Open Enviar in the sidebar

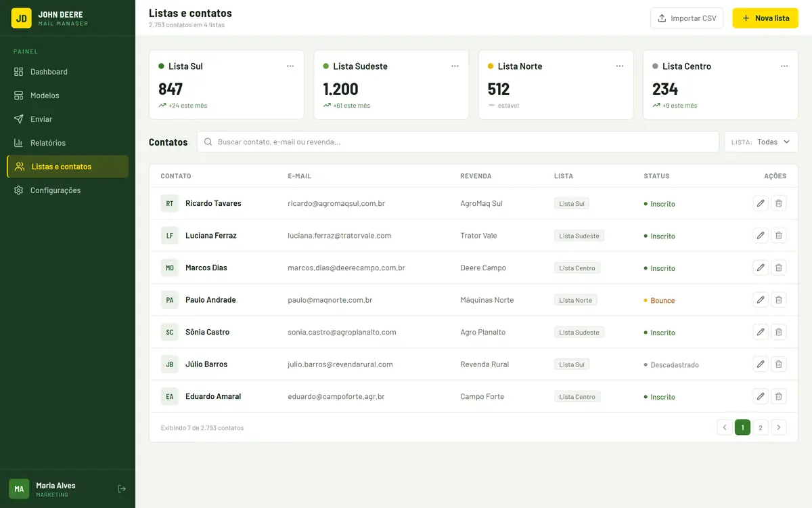[x=68, y=119]
